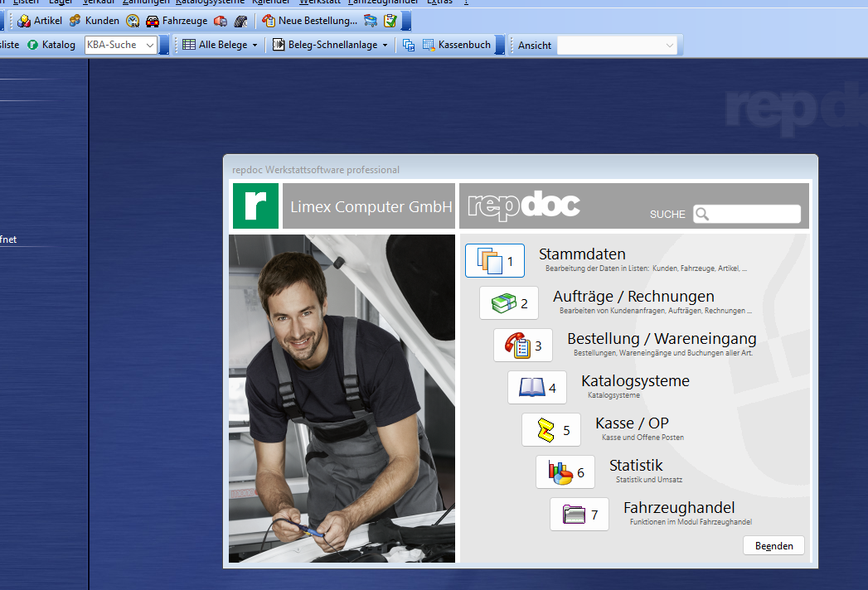Expand the KBA-Suche combo box

coord(150,45)
